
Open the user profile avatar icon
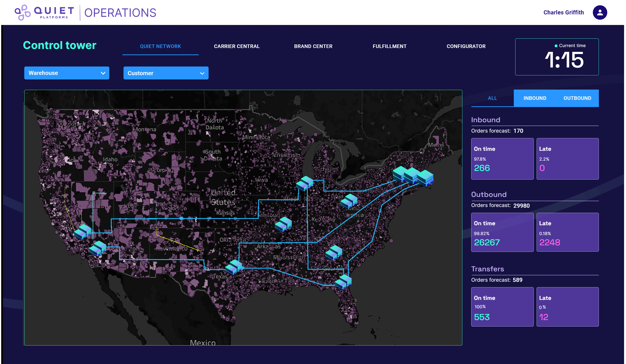600,12
